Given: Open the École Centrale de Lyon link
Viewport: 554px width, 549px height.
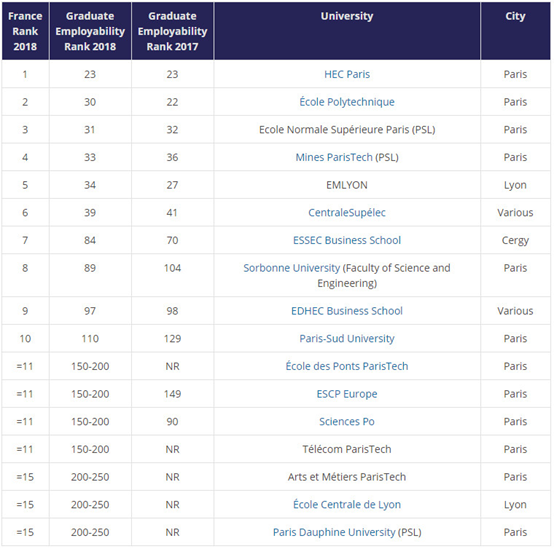Looking at the screenshot, I should (x=347, y=504).
